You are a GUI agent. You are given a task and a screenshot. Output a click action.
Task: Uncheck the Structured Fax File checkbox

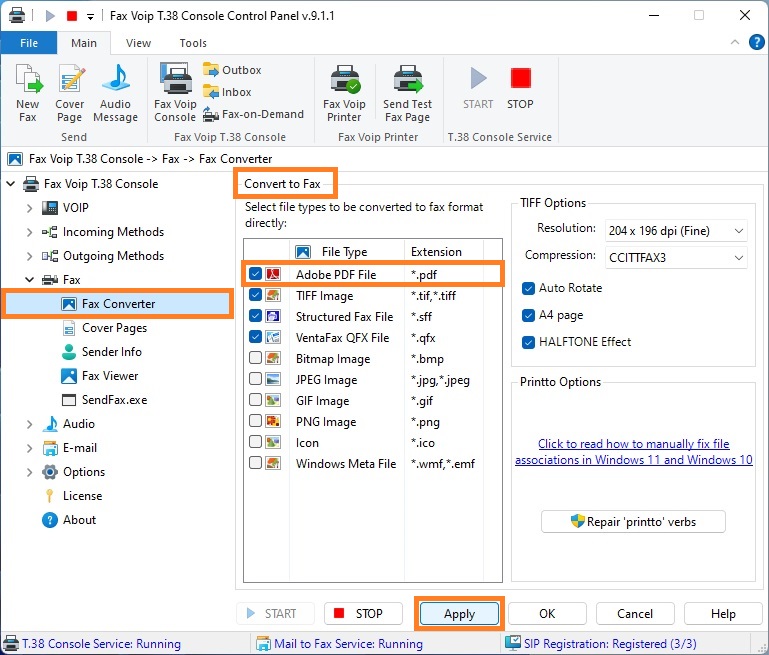point(256,316)
